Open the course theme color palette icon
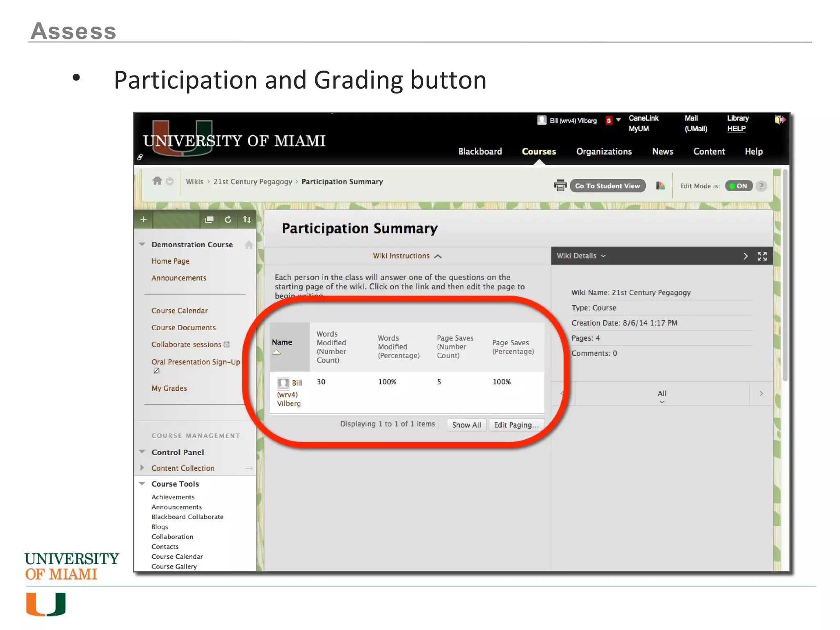The width and height of the screenshot is (840, 630). [x=660, y=186]
